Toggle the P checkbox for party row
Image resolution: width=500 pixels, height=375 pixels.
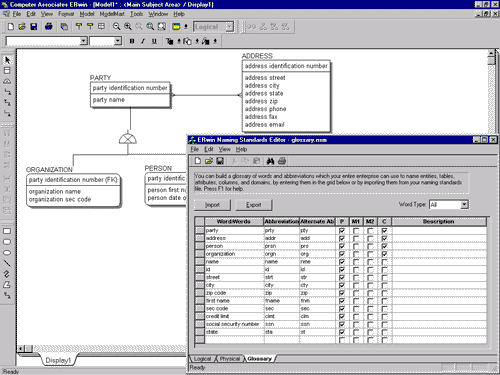pyautogui.click(x=342, y=231)
